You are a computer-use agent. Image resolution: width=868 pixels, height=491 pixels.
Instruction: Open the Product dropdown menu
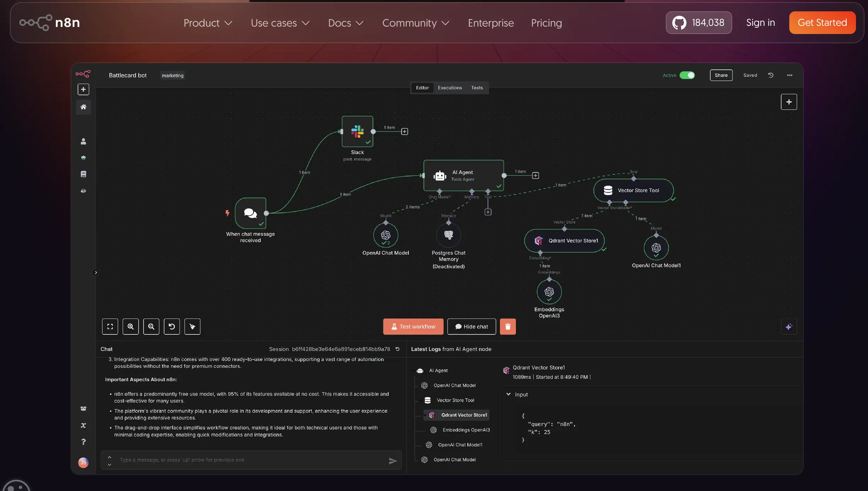(x=208, y=23)
